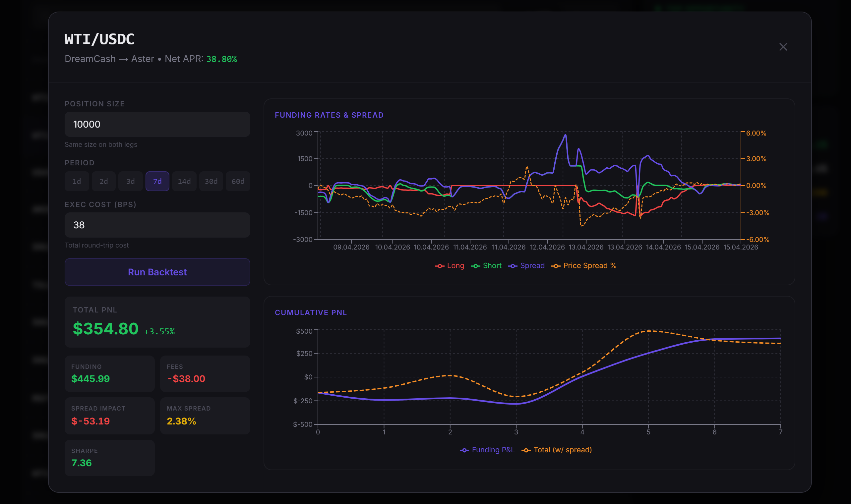Viewport: 851px width, 504px height.
Task: Click the Fees value -$38.00
Action: (186, 379)
